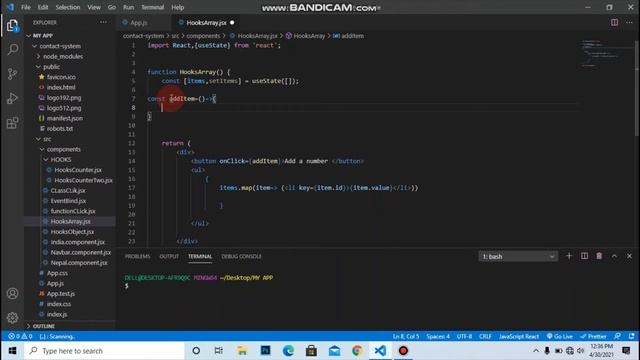Create a new terminal with plus icon

[x=569, y=256]
